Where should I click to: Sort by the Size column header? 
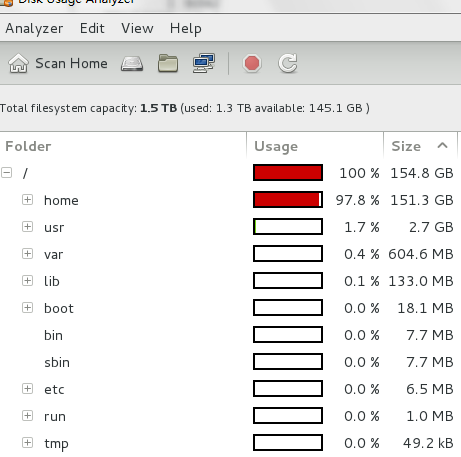406,146
